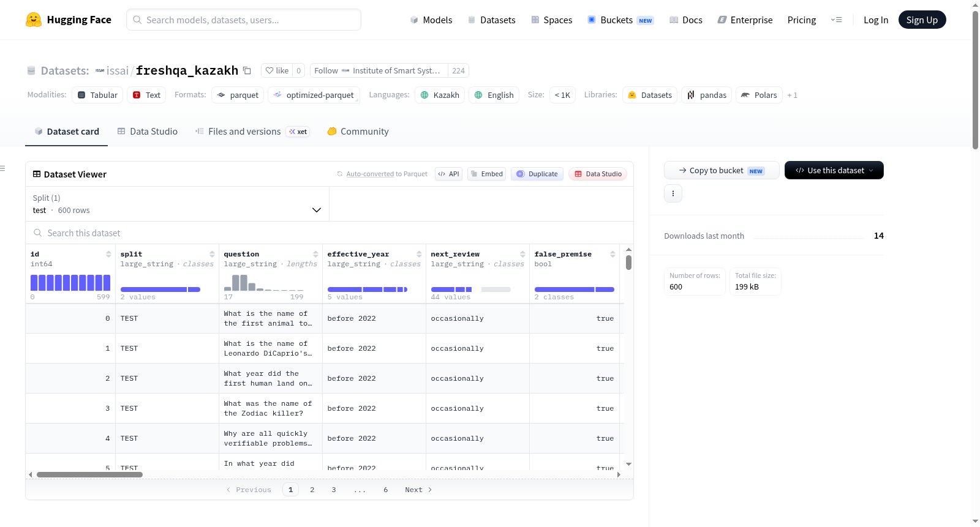Open the API button in viewer

[x=448, y=174]
